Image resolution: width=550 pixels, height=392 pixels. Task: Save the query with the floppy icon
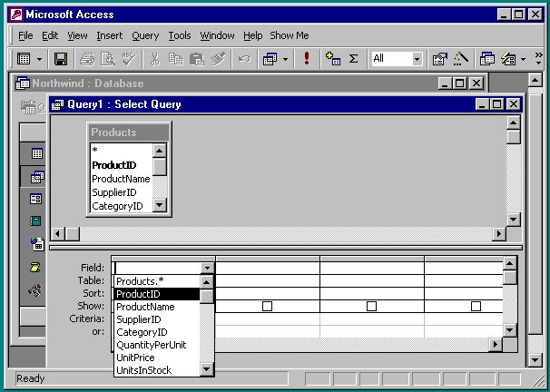(x=61, y=59)
